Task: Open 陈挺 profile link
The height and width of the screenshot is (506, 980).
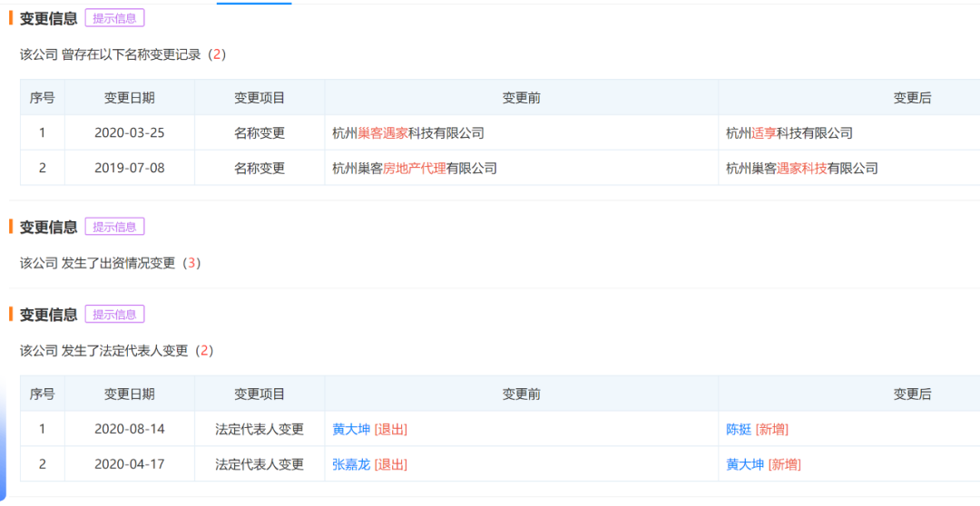Action: (x=739, y=429)
